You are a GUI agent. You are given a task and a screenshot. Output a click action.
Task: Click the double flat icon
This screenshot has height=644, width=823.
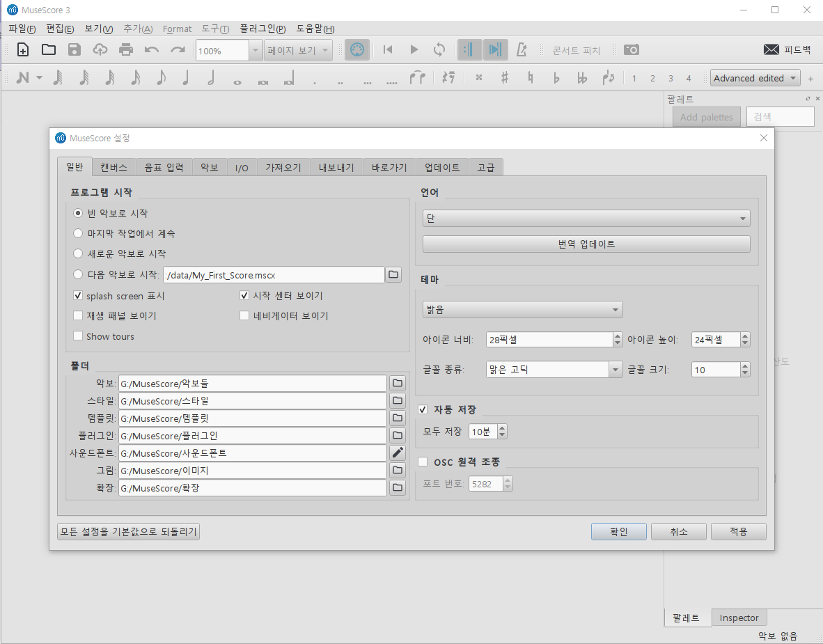582,78
